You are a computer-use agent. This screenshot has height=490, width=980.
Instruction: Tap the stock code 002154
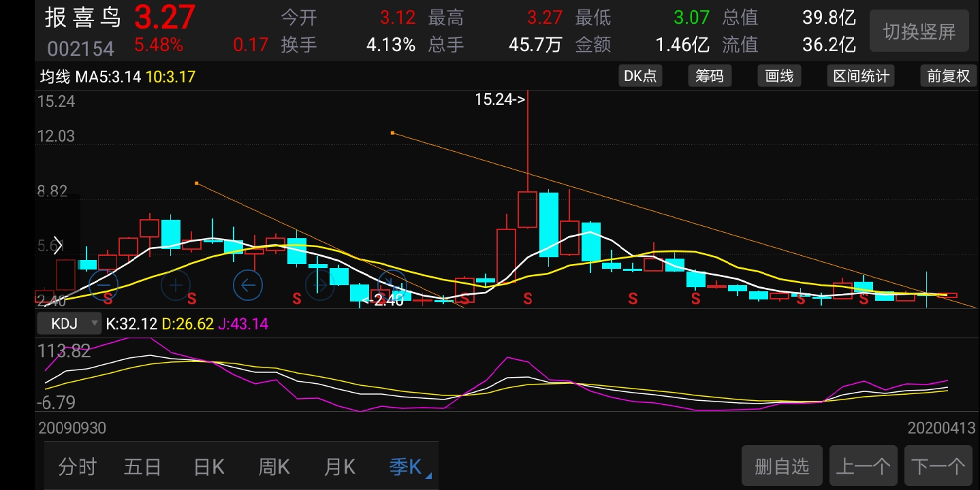pos(80,49)
